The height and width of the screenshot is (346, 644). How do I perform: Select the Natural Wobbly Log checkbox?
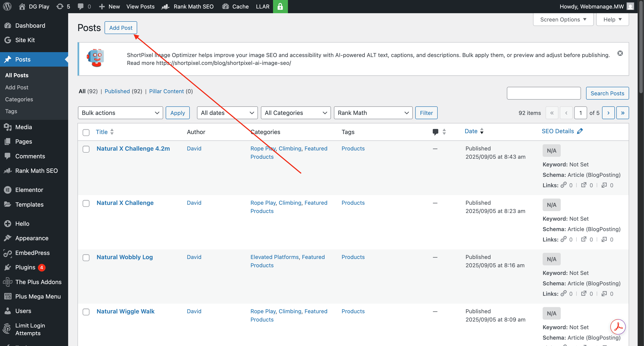click(86, 257)
